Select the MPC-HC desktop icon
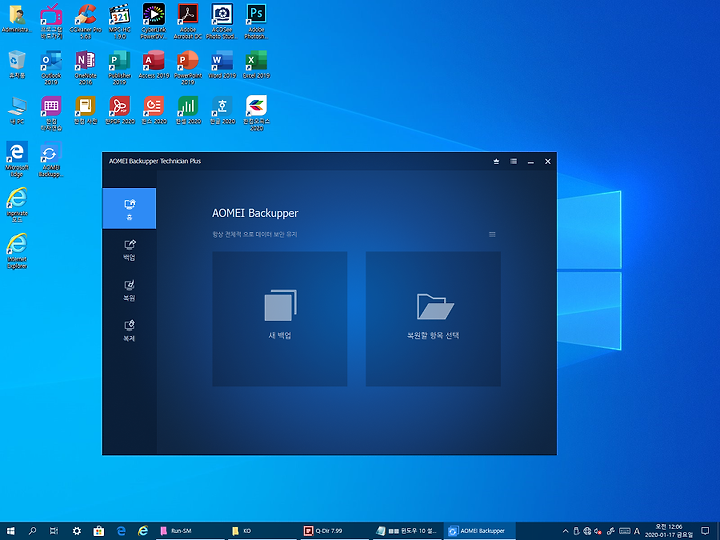This screenshot has height=540, width=720. [120, 21]
